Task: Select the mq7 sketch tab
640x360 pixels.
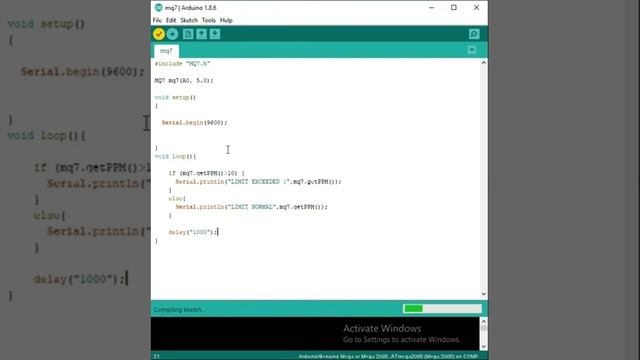Action: point(166,51)
